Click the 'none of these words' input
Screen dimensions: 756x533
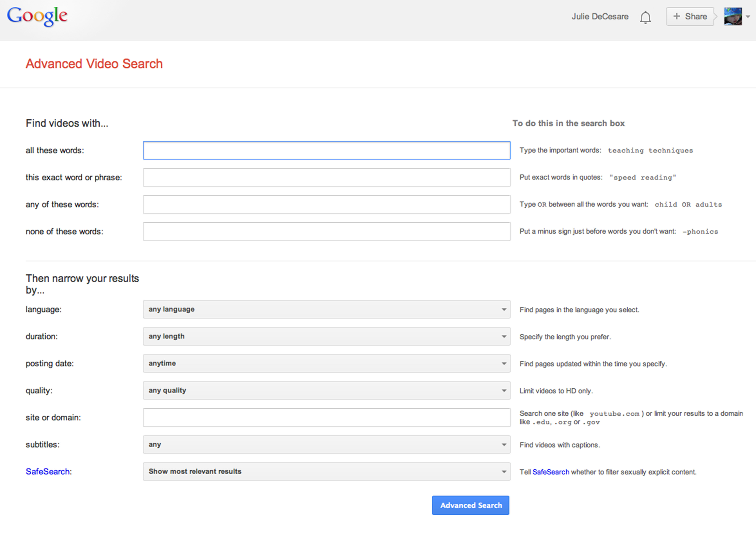tap(326, 231)
